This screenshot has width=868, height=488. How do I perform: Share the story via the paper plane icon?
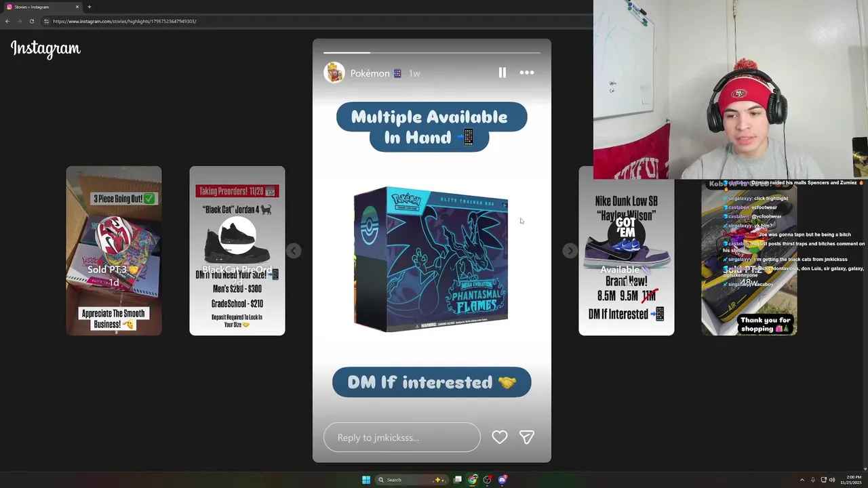tap(527, 437)
